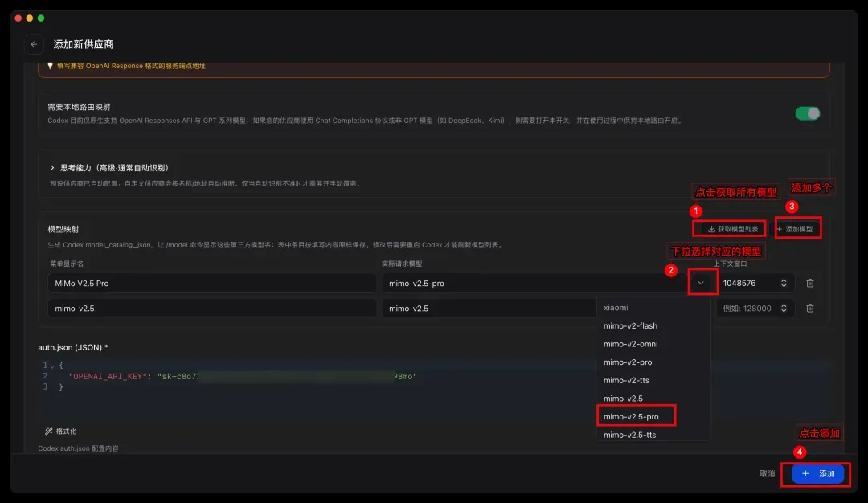Click the 格式化 format button
The image size is (868, 503).
pyautogui.click(x=61, y=431)
